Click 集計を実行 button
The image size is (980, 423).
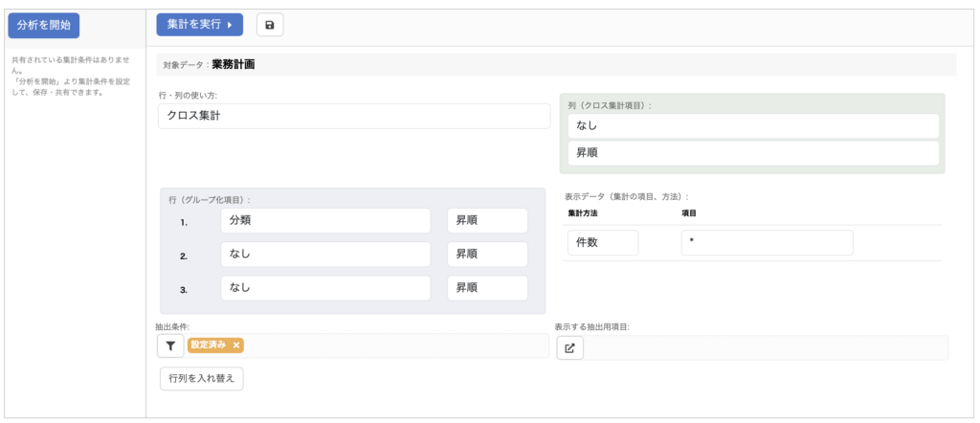(199, 25)
